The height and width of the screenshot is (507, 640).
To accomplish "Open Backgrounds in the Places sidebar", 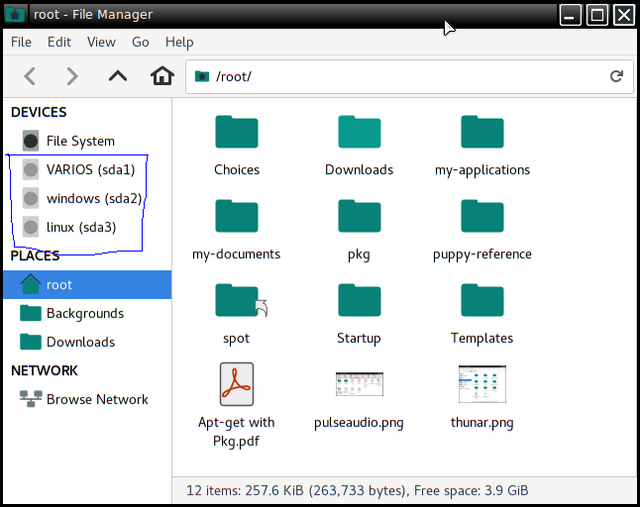I will [87, 314].
